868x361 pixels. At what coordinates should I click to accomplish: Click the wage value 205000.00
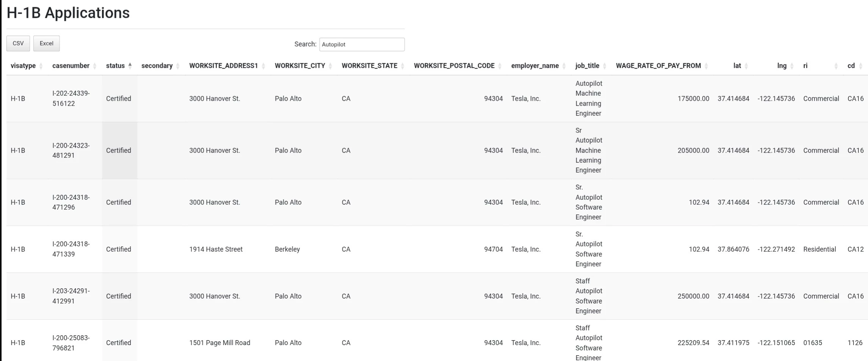click(x=693, y=151)
